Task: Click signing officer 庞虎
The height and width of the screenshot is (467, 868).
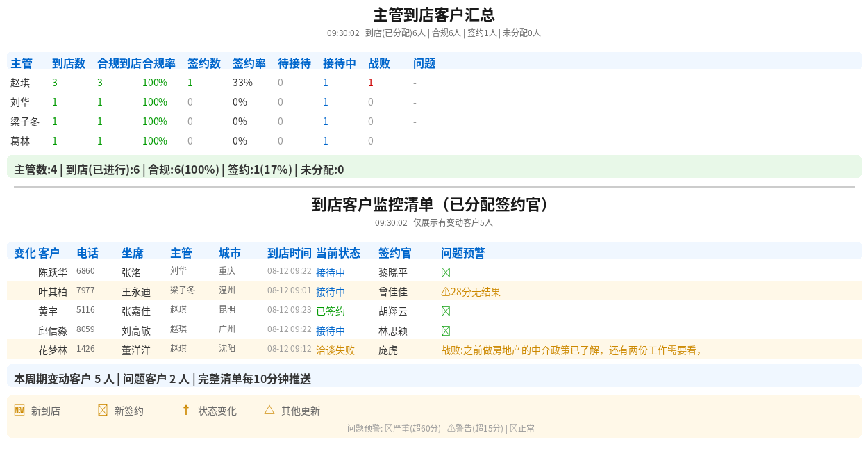Action: (x=388, y=350)
